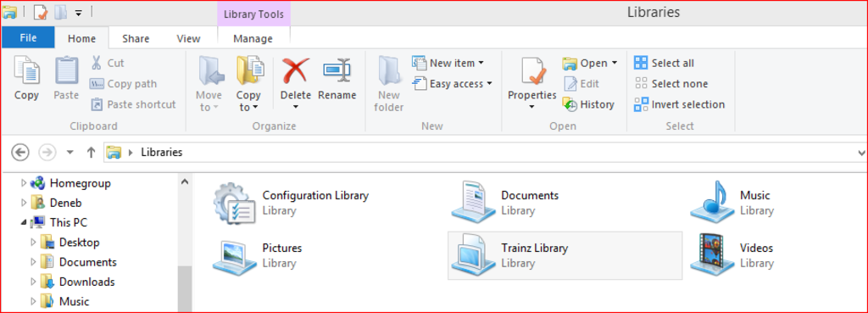Click the navigation pane scrollbar thumb
868x313 pixels.
tap(185, 288)
